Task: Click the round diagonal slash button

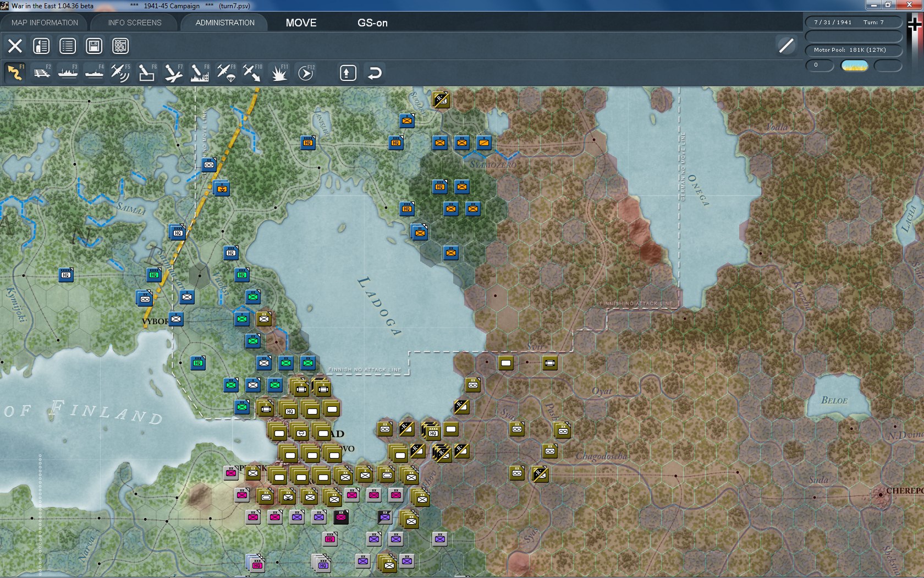Action: pyautogui.click(x=786, y=46)
